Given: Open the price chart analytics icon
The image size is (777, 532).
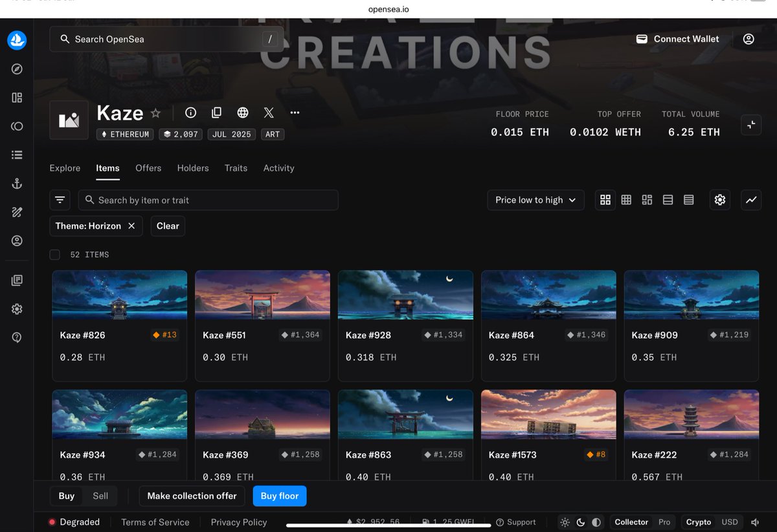Looking at the screenshot, I should pos(751,200).
